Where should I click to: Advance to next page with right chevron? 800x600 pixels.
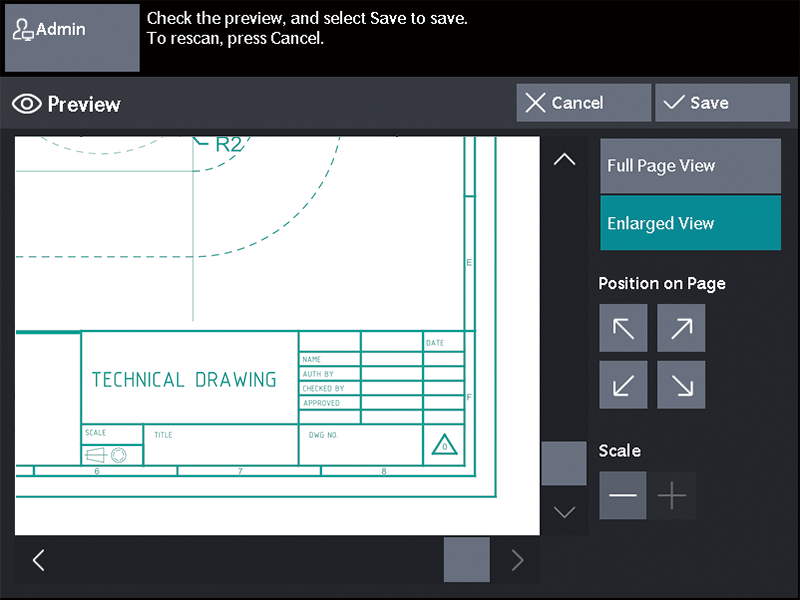coord(516,560)
